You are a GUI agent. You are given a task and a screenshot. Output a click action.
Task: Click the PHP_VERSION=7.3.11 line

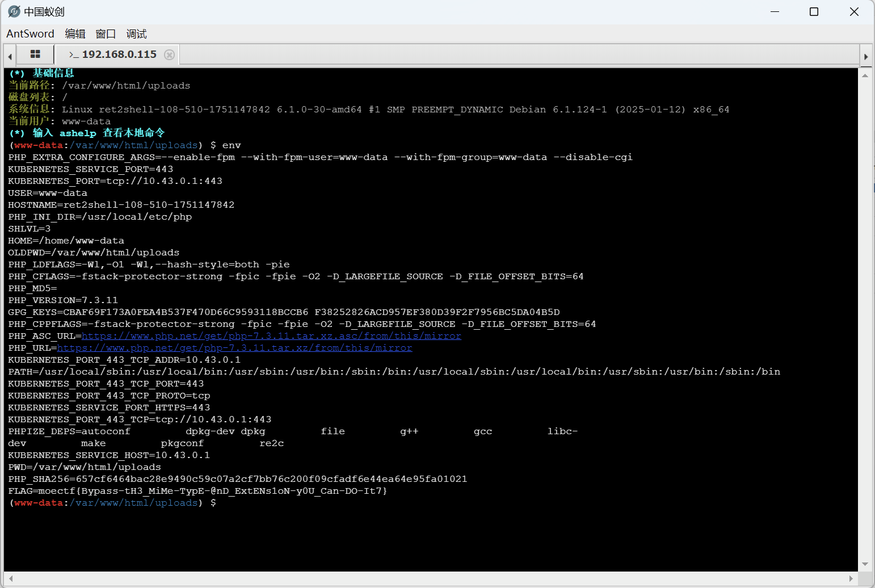point(63,300)
